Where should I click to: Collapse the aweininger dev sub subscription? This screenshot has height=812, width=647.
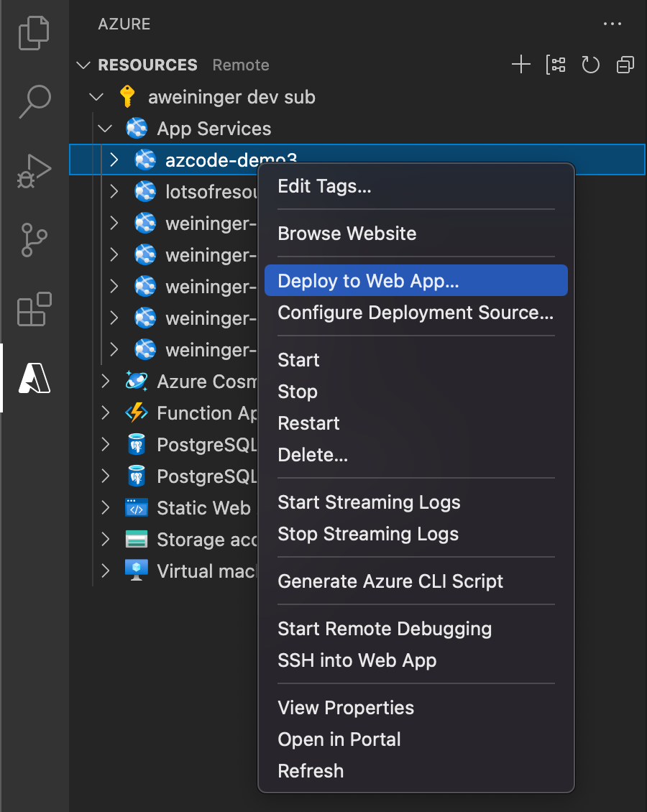point(96,97)
